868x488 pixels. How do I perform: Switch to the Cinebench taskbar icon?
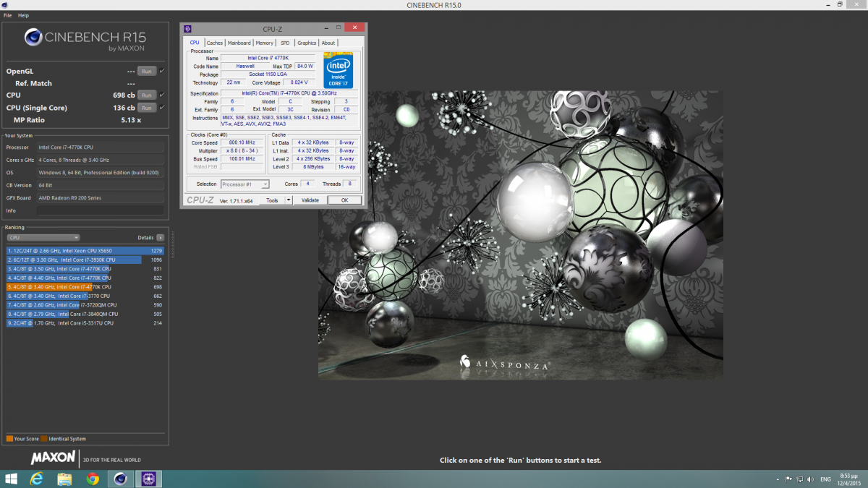[x=121, y=479]
